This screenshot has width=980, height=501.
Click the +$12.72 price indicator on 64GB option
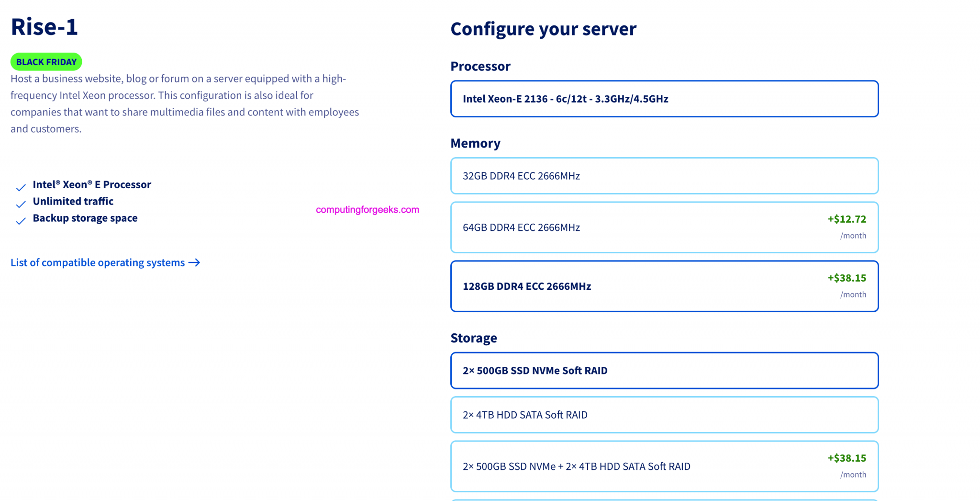coord(846,219)
